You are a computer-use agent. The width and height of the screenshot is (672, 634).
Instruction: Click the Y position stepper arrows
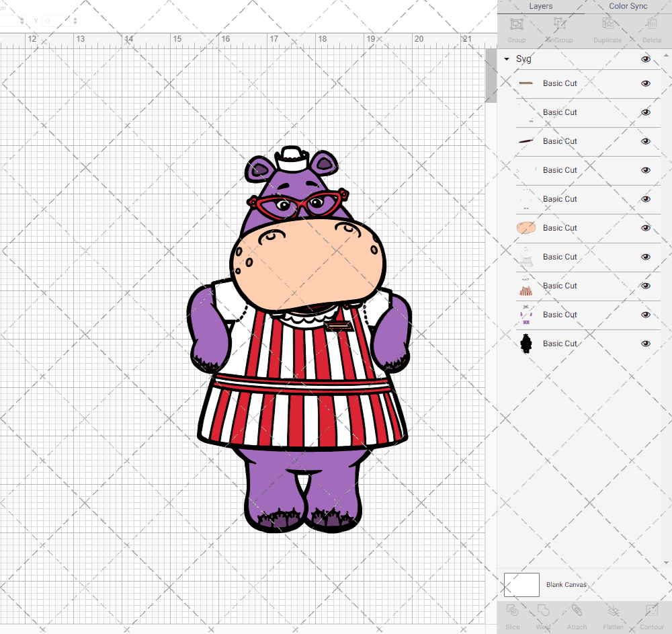(75, 21)
